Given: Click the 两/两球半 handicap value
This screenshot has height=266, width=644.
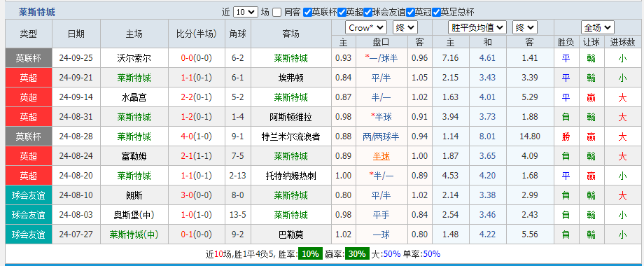Looking at the screenshot, I should click(x=381, y=137).
